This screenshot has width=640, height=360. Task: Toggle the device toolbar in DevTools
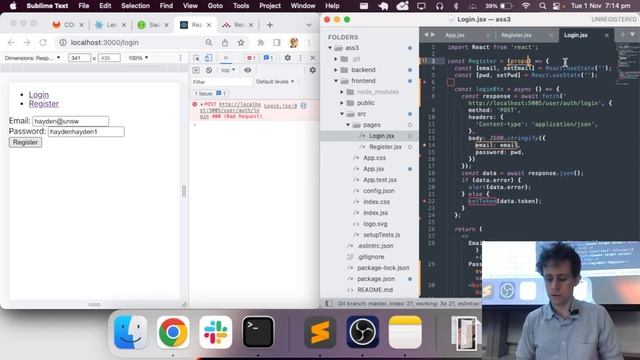click(208, 58)
